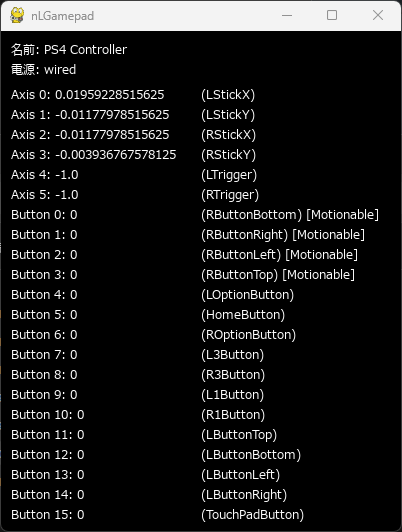Viewport: 402px width, 532px height.
Task: Click the Axis 0 LStickX value
Action: pyautogui.click(x=110, y=95)
